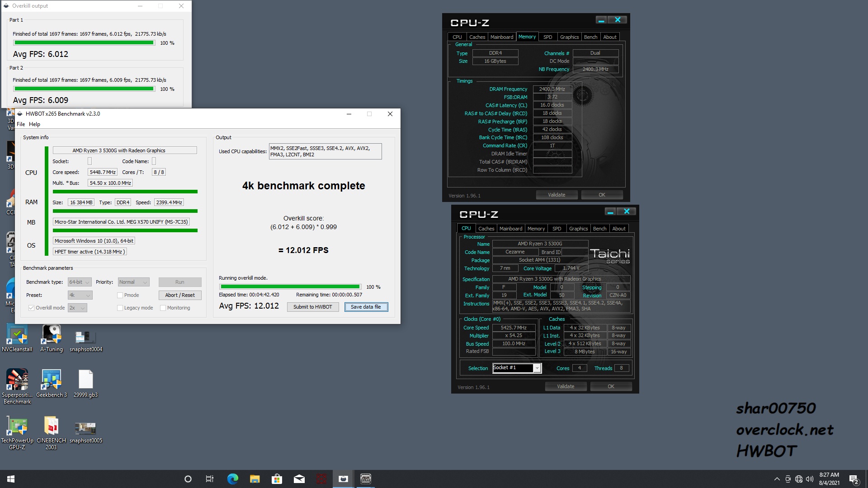Viewport: 868px width, 488px height.
Task: Switch to CPU tab in upper CPU-Z
Action: tap(457, 37)
